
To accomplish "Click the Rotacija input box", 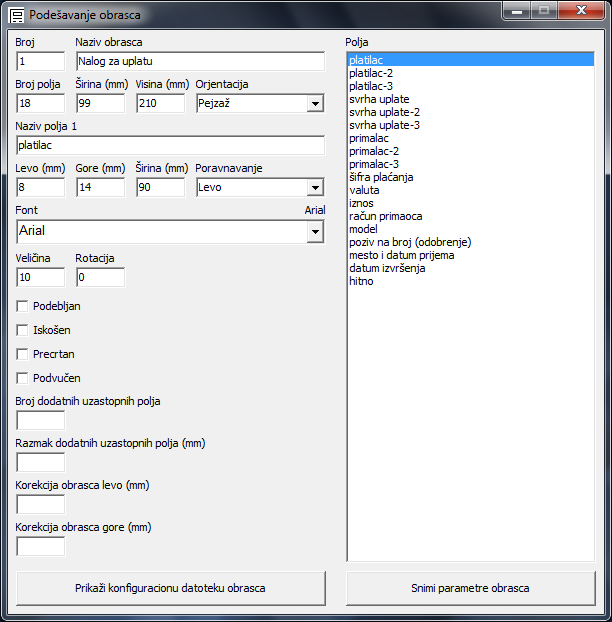I will point(100,277).
